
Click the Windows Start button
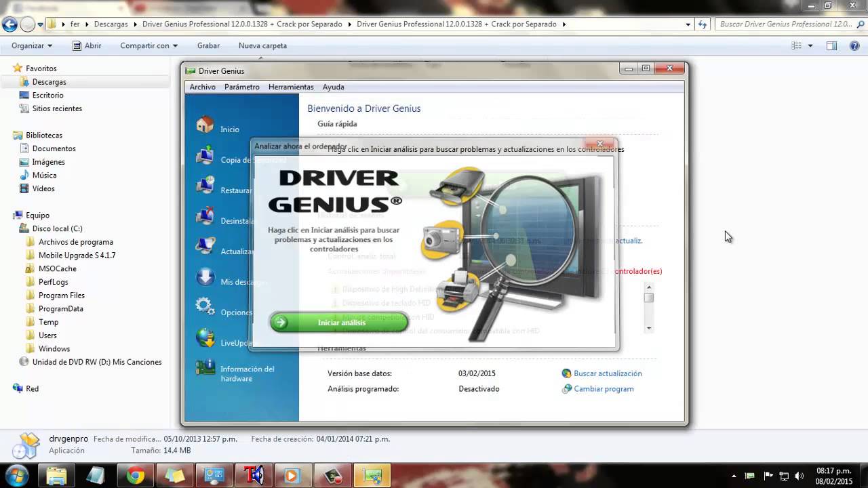(x=17, y=475)
